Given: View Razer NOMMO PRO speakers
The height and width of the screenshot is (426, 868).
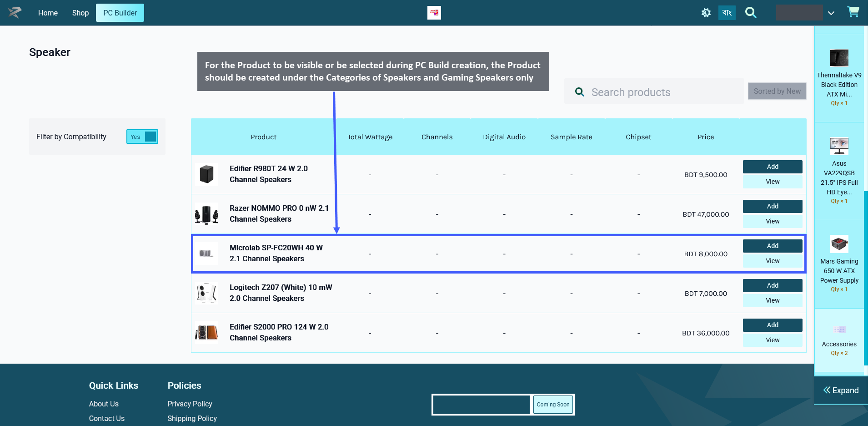Looking at the screenshot, I should point(773,221).
